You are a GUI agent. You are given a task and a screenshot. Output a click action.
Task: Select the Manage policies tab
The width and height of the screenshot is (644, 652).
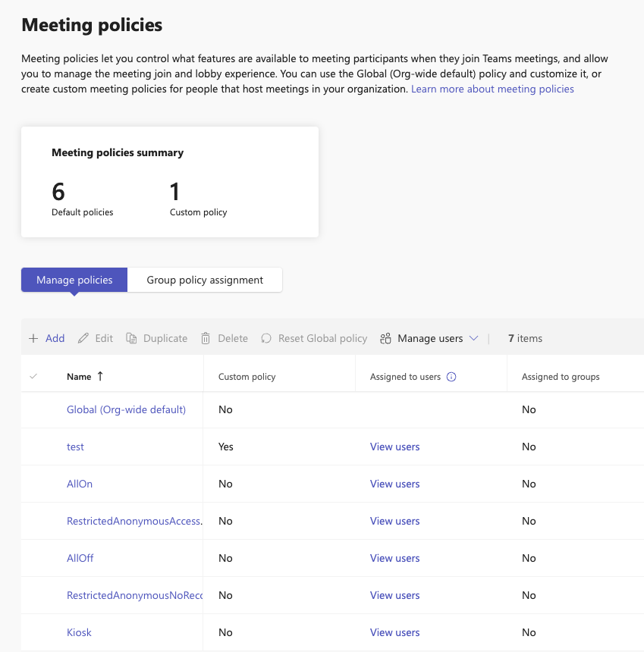tap(74, 280)
